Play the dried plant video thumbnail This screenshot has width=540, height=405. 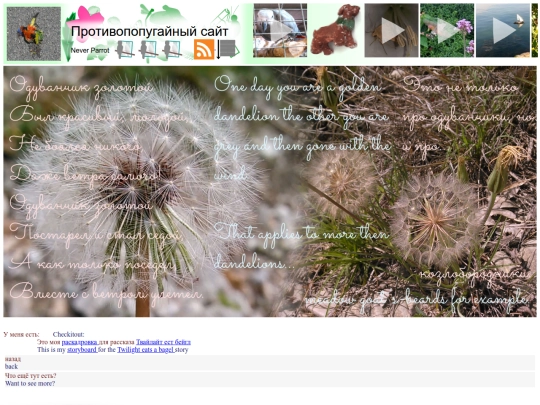tap(392, 30)
